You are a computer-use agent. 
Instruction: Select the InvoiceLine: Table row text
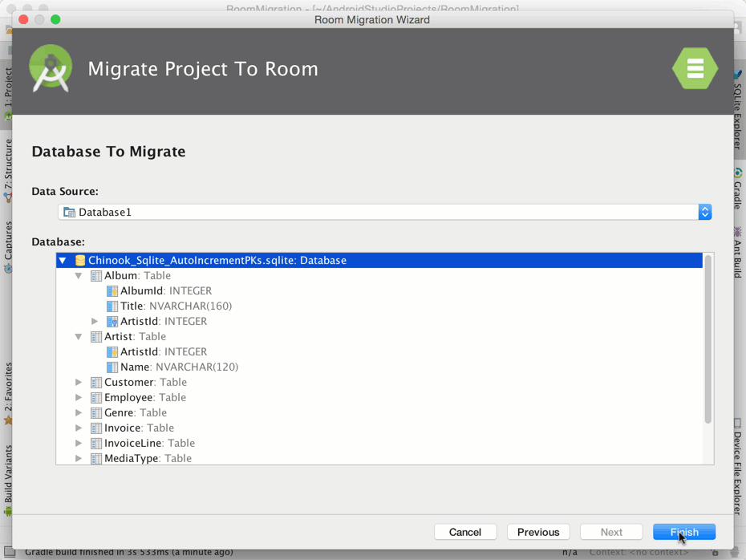coord(149,443)
